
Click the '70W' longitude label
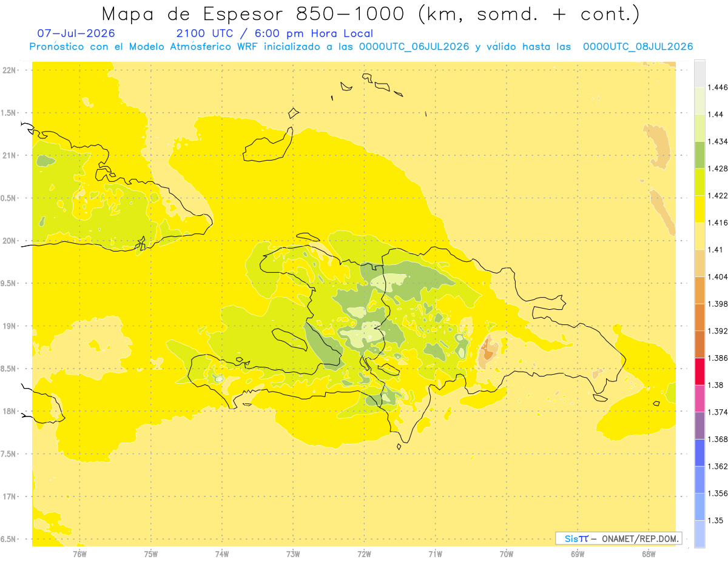pos(507,554)
